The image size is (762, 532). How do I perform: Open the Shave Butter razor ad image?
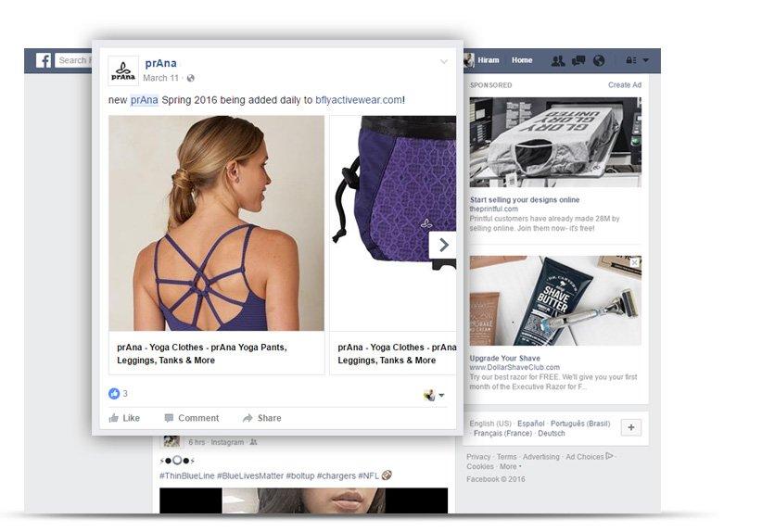point(555,300)
